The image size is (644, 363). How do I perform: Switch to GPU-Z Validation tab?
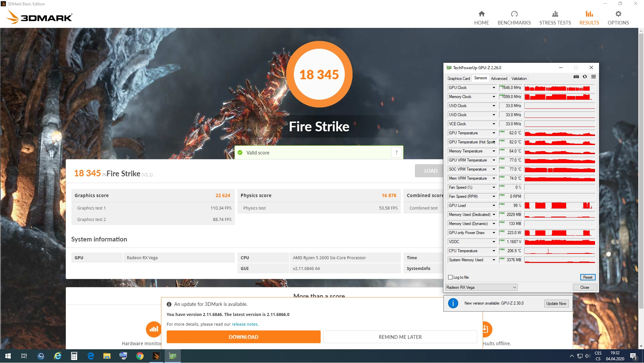pos(519,79)
